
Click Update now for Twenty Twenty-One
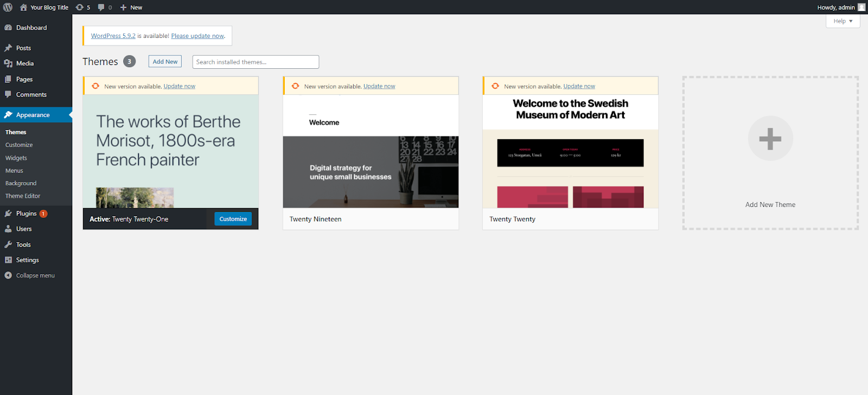(180, 86)
